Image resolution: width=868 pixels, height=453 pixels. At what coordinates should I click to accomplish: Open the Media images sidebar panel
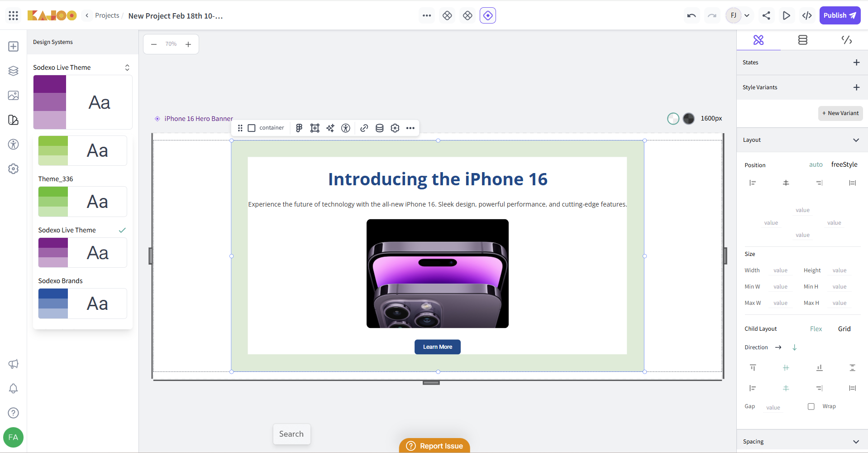pos(14,95)
